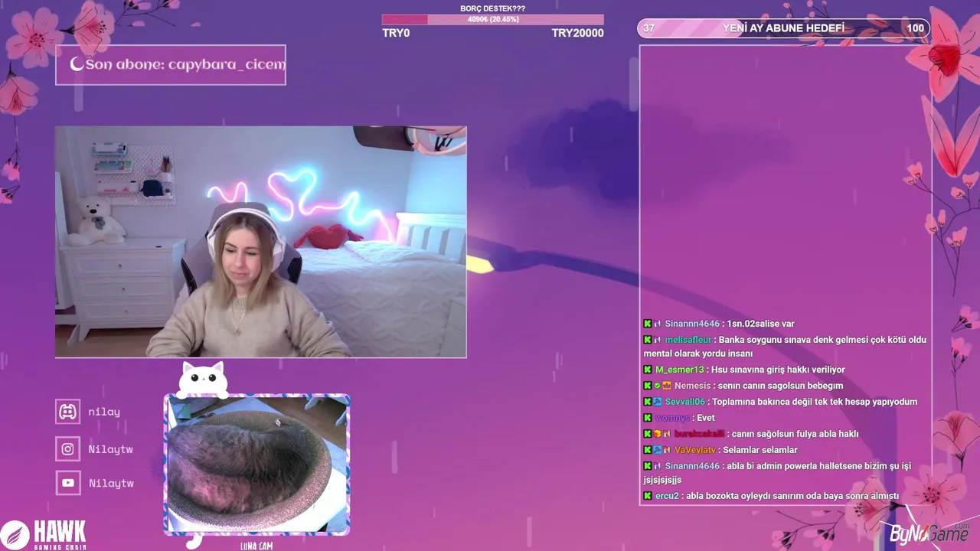The image size is (980, 551).
Task: Click the Kick badge beside M_esmer13
Action: 648,370
